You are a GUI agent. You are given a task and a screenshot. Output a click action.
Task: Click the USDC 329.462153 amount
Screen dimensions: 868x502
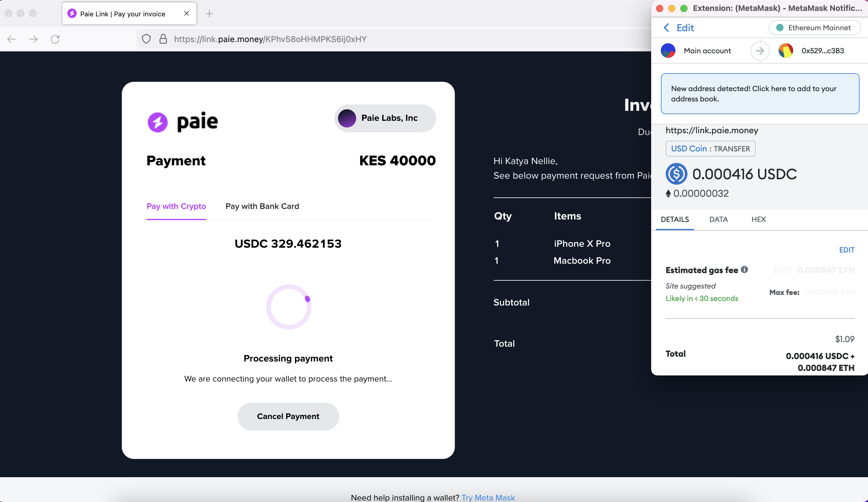[288, 243]
